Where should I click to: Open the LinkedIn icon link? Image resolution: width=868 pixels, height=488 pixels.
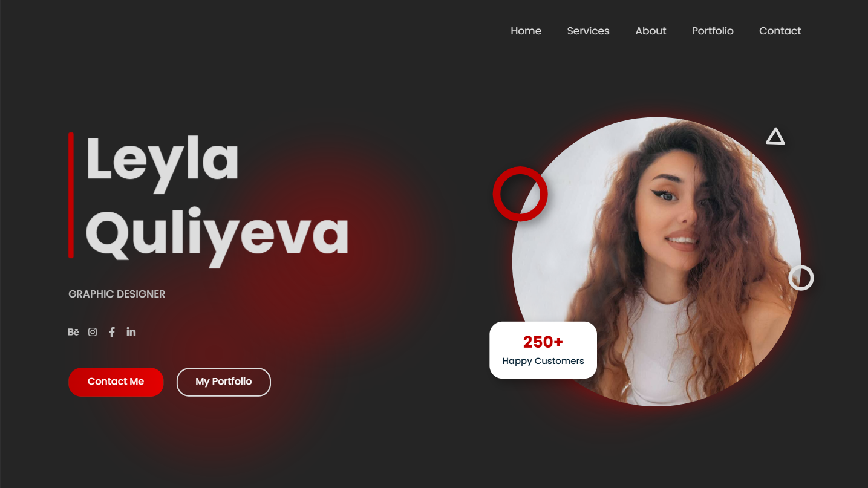click(131, 331)
